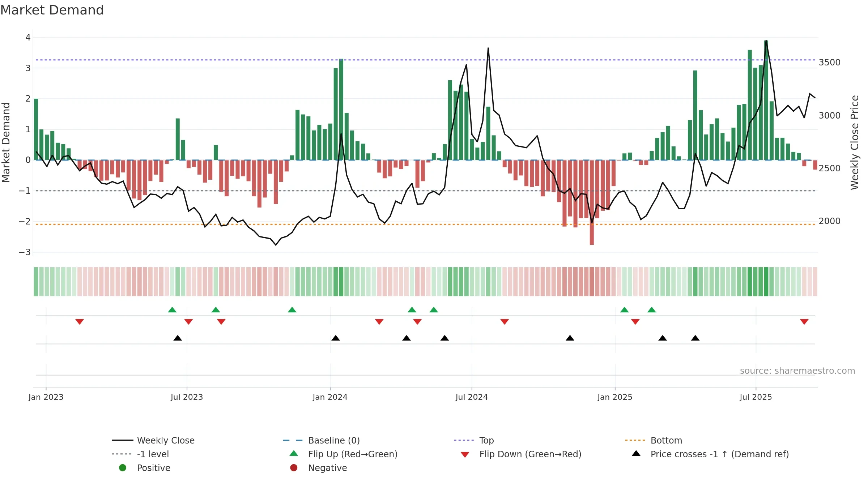Click the green flip-up marker in May 2024

pos(434,310)
